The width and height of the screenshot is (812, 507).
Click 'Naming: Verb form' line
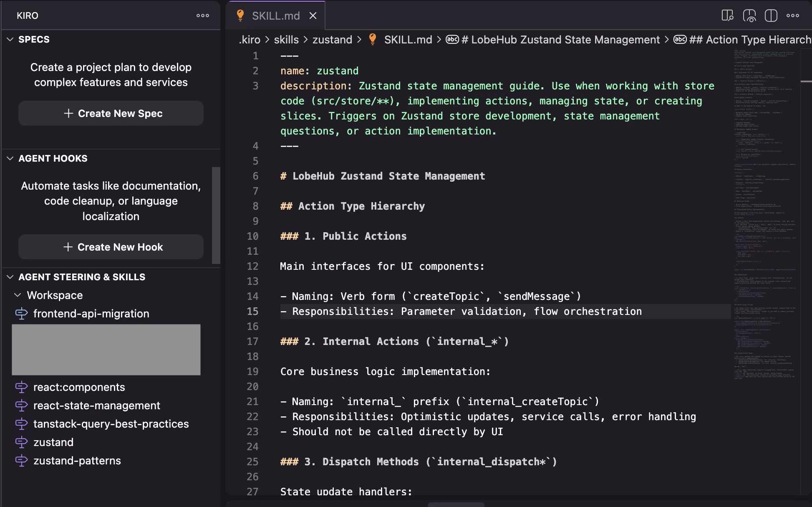[x=431, y=296]
